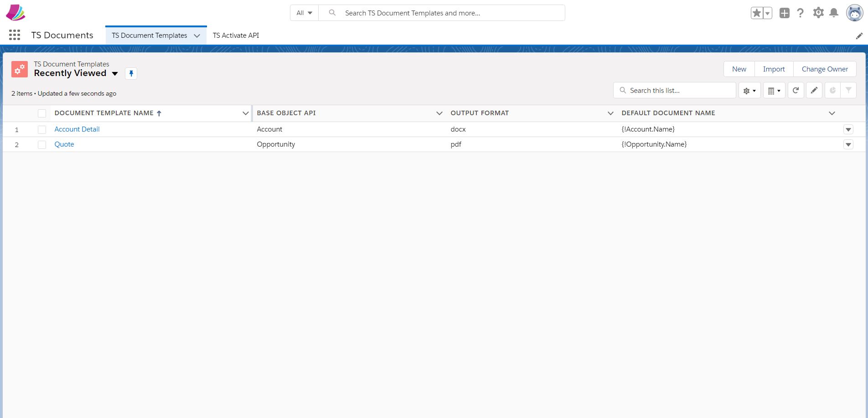Open the Account Detail template link

coord(77,129)
